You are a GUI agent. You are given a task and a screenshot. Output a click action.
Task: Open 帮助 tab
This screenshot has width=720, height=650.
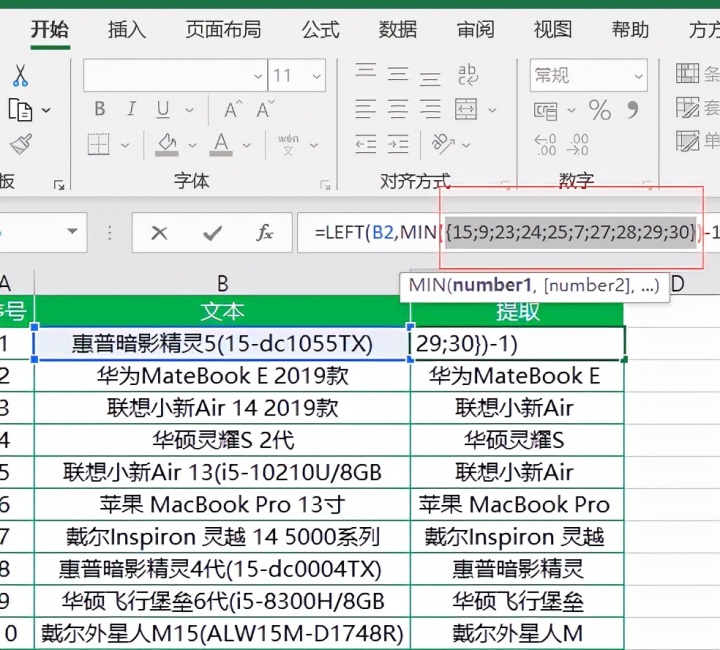coord(630,30)
